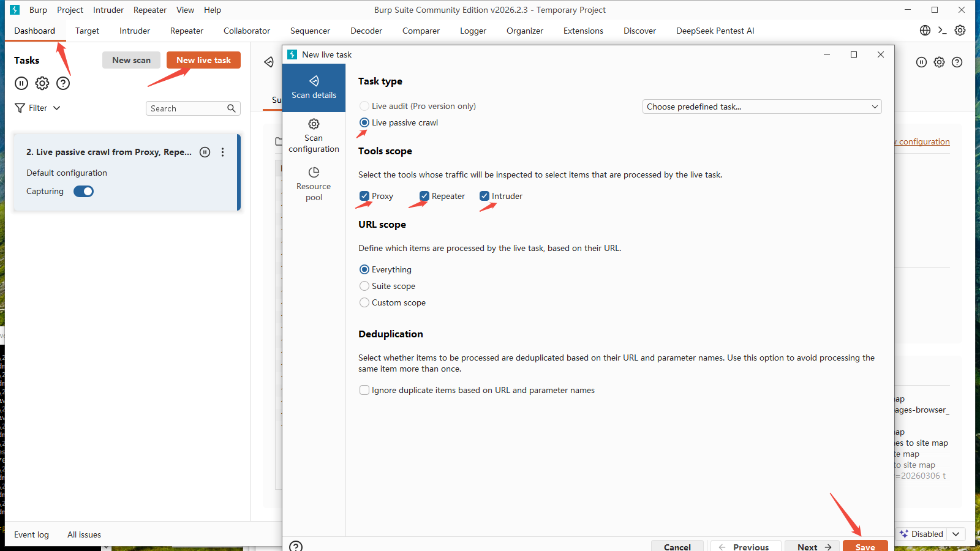The height and width of the screenshot is (551, 980).
Task: Pause the task execution engine under Tasks
Action: (21, 83)
